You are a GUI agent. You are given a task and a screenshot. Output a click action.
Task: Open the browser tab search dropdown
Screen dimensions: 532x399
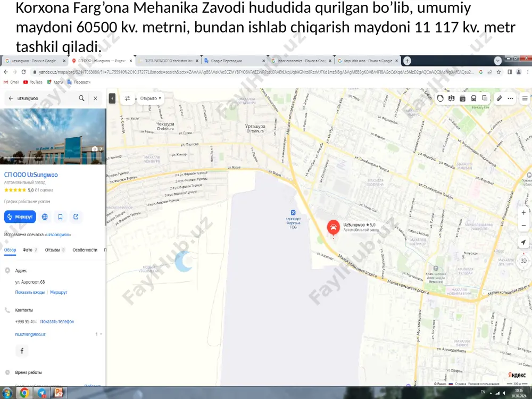click(x=497, y=61)
